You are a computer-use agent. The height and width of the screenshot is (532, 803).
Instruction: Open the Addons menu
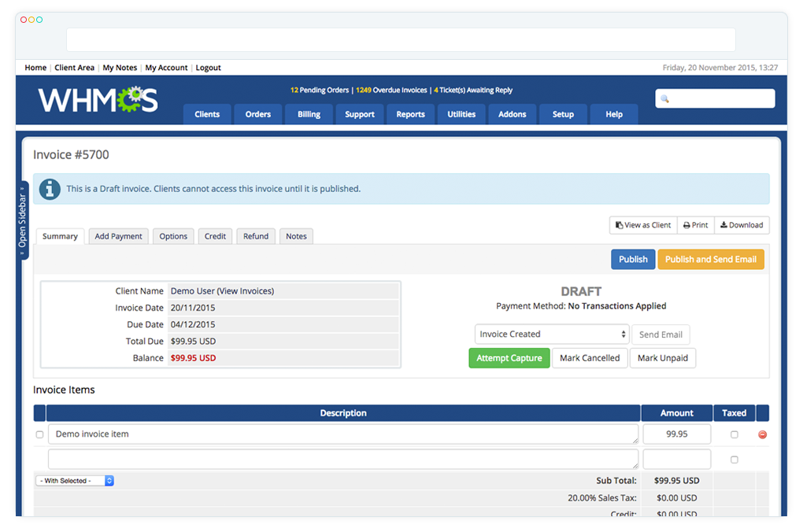coord(513,114)
